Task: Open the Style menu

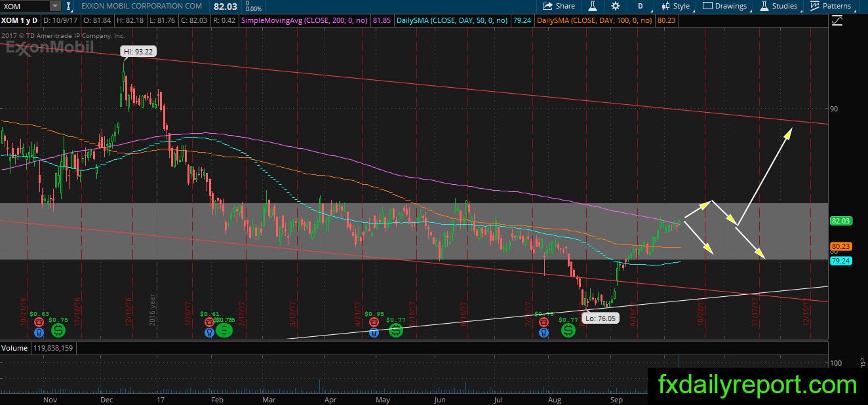Action: tap(675, 6)
